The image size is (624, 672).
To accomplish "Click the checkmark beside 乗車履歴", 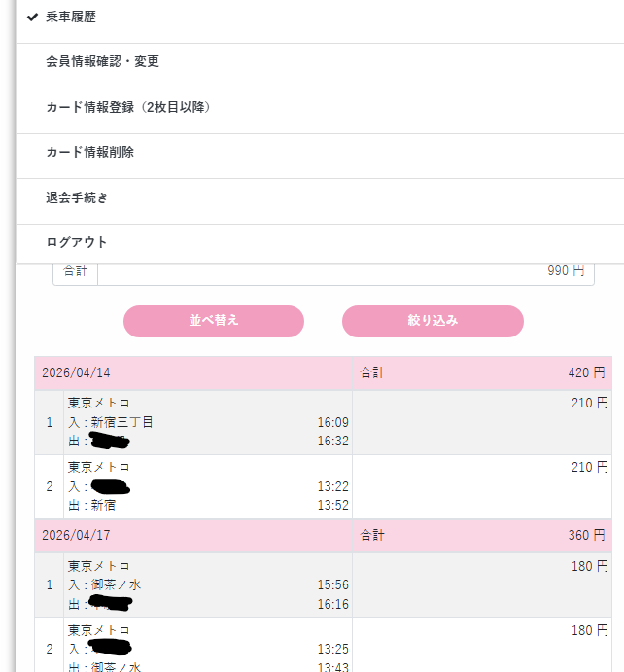I will [x=32, y=18].
